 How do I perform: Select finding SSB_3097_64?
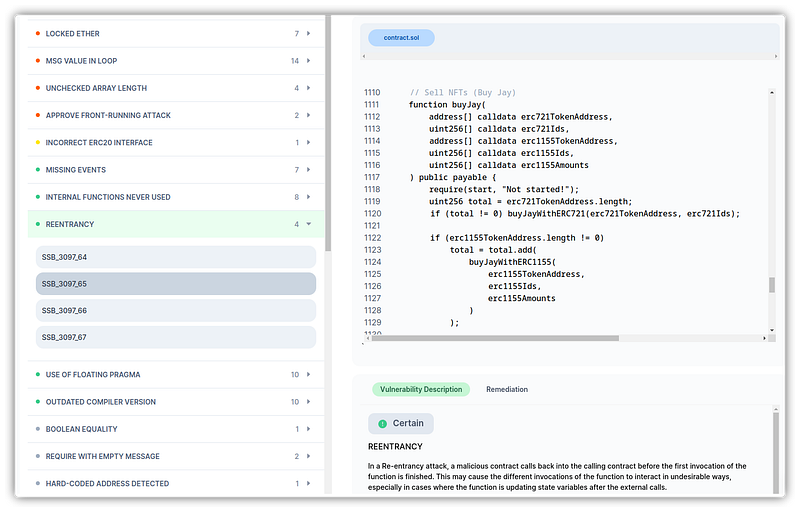click(x=176, y=257)
